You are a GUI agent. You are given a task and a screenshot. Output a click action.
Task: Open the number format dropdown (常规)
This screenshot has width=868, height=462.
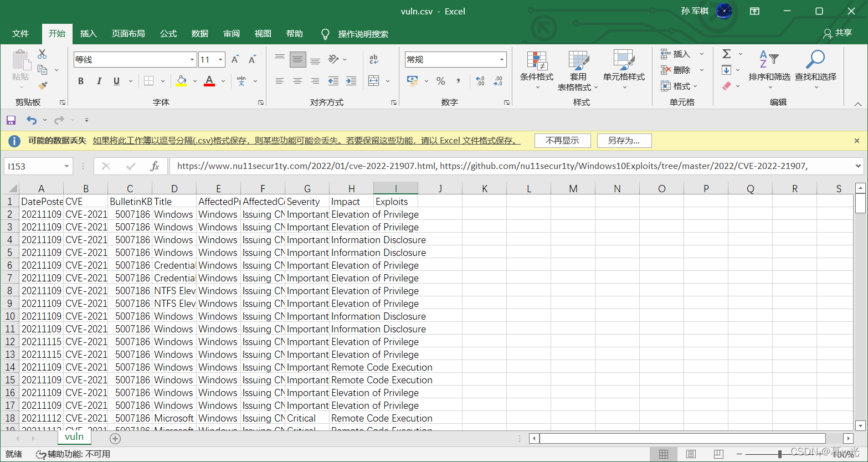pos(502,60)
